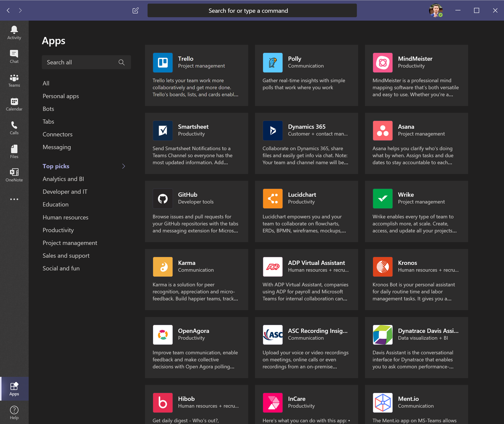Click the Kronos app icon
This screenshot has width=504, height=424.
(383, 267)
